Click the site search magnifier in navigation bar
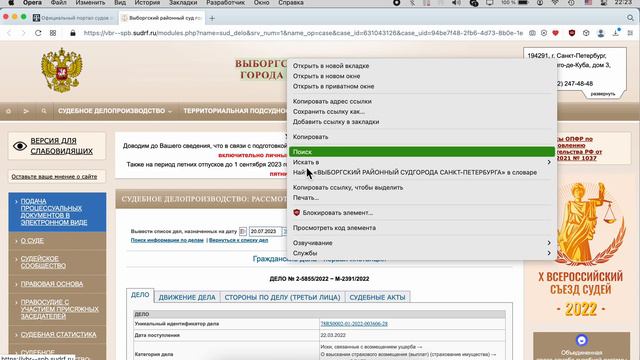Screen dimensions: 640x360 pyautogui.click(x=44, y=111)
